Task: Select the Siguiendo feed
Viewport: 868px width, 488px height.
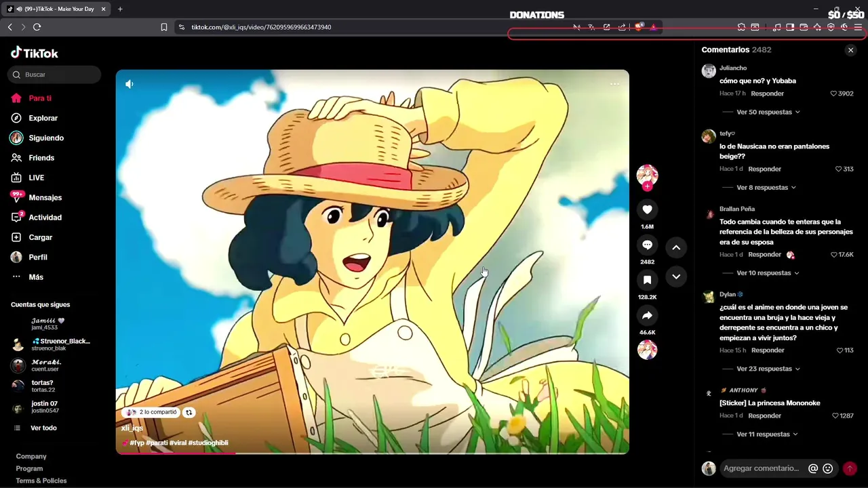Action: 37,138
